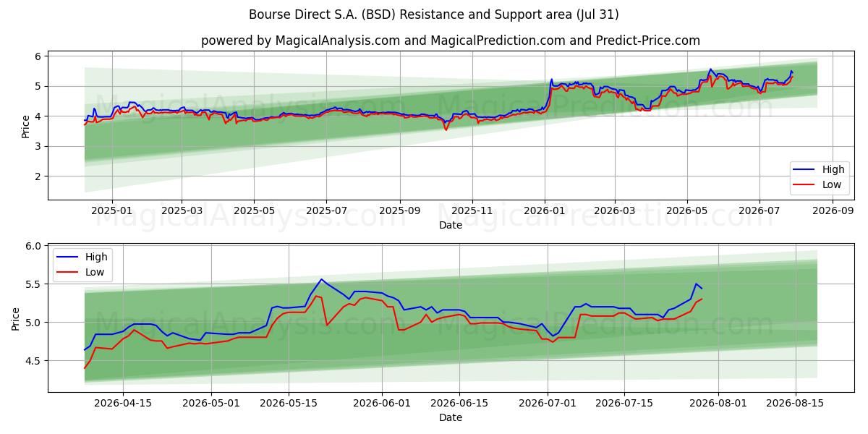The image size is (868, 434).
Task: Click the '2025-11' x-axis label
Action: pos(472,210)
